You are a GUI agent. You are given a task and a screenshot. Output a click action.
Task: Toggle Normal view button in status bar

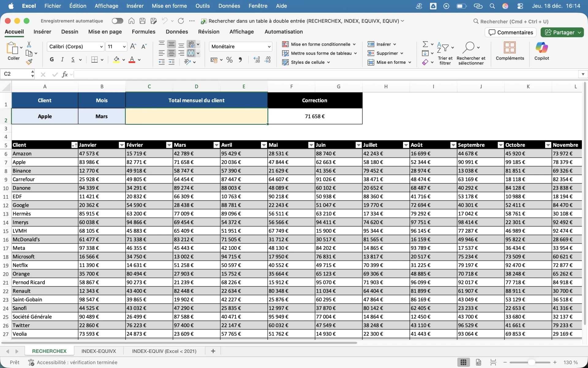click(x=463, y=362)
